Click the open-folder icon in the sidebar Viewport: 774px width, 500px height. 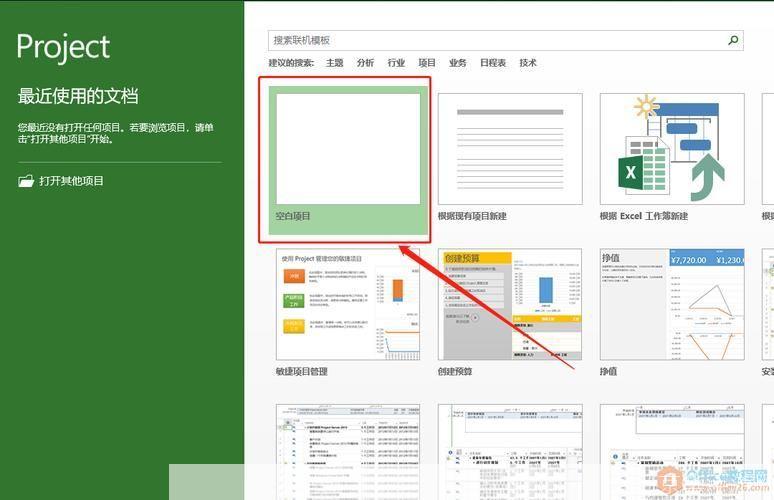26,181
